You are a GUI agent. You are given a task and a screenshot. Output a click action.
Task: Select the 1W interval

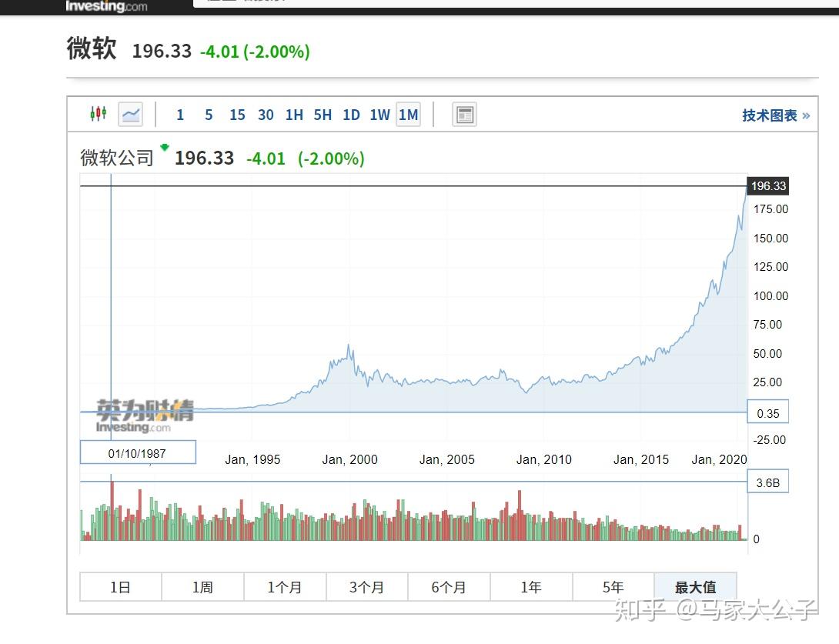pyautogui.click(x=380, y=115)
